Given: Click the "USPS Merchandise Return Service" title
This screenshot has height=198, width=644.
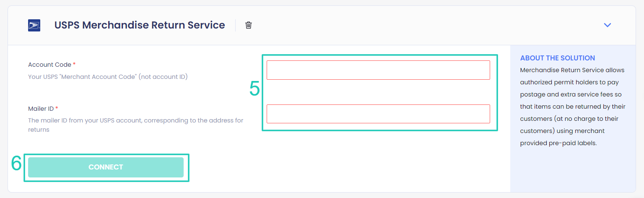Looking at the screenshot, I should tap(140, 25).
